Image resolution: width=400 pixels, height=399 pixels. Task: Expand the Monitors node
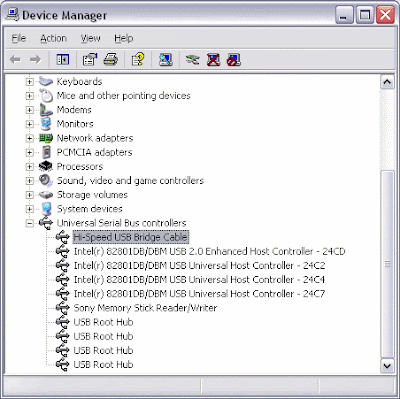point(30,124)
